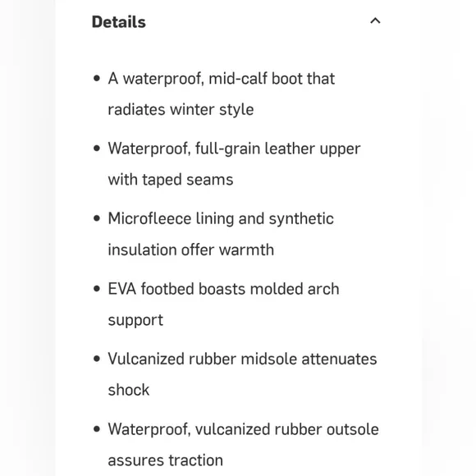
Task: Click 'EVA footbed boasts molded arch' text
Action: tap(223, 289)
